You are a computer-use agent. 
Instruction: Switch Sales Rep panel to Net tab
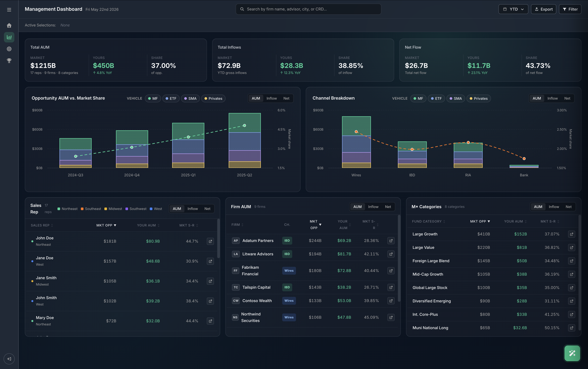207,209
